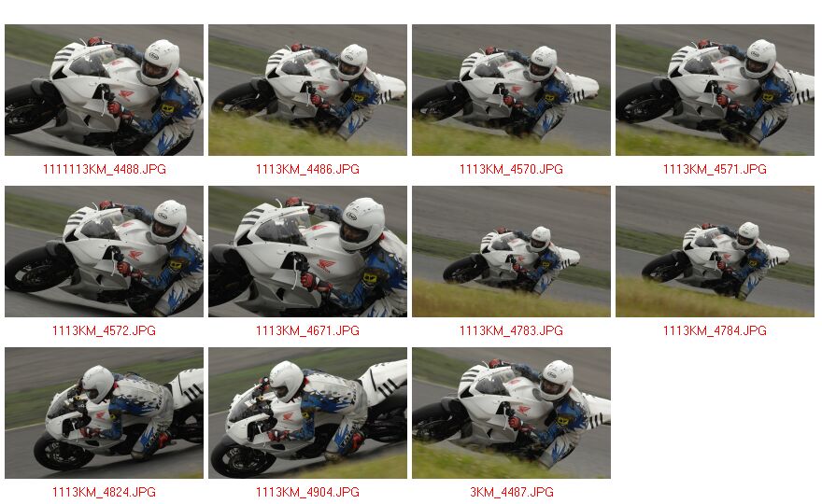Open the 1113KM_4572.JPG filename link

pos(104,330)
